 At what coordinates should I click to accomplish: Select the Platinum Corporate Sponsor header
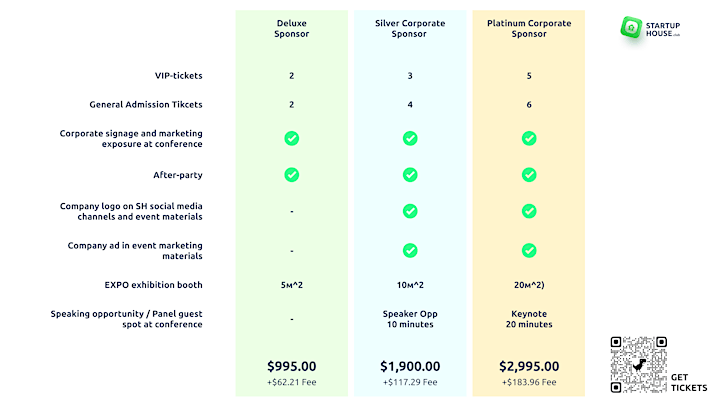tap(529, 28)
